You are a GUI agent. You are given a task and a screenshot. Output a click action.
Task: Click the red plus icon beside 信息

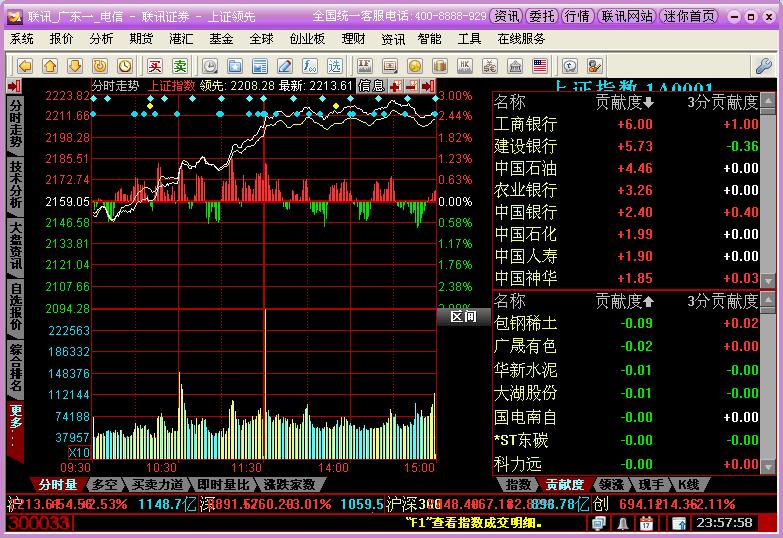396,86
